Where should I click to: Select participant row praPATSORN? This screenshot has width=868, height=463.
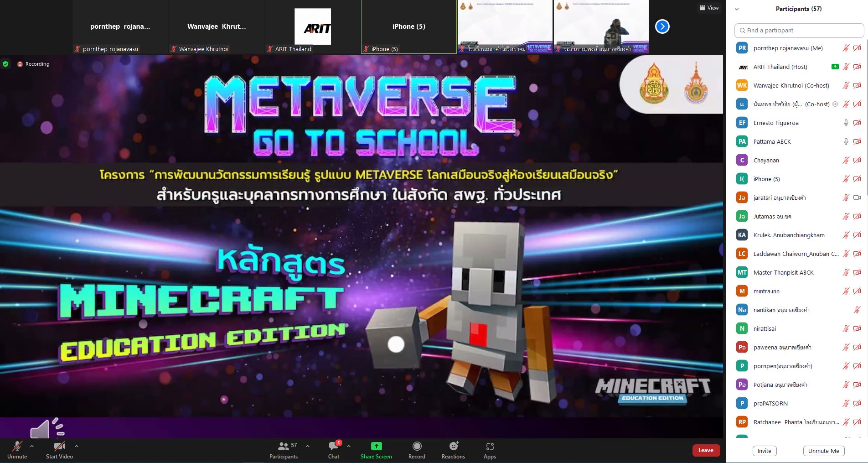[x=797, y=403]
